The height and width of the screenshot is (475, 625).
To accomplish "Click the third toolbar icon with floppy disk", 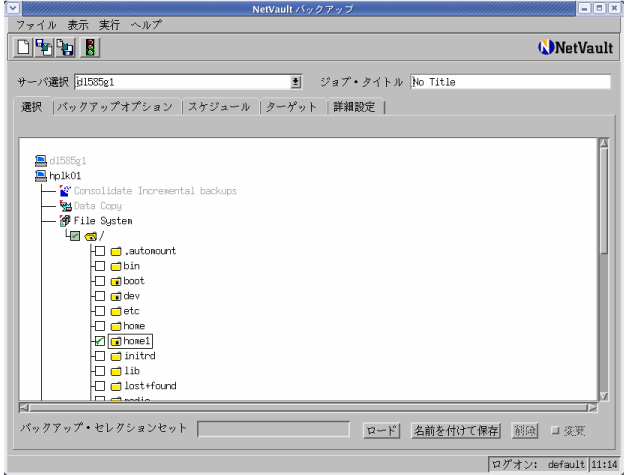I will click(65, 48).
